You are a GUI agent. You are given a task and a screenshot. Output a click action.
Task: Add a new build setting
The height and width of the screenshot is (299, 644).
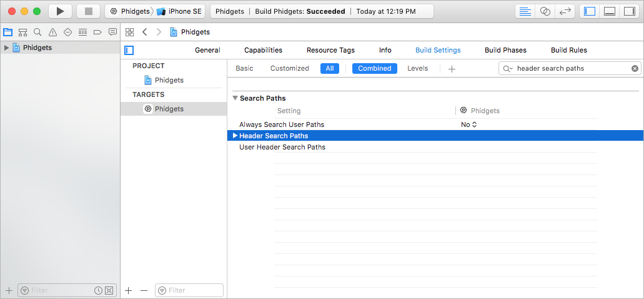click(x=452, y=69)
